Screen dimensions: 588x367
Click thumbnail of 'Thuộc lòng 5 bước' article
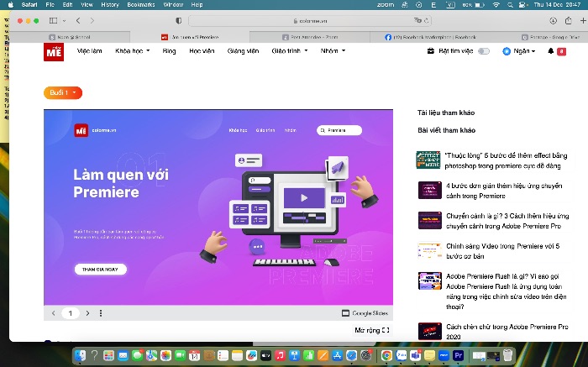tap(428, 160)
